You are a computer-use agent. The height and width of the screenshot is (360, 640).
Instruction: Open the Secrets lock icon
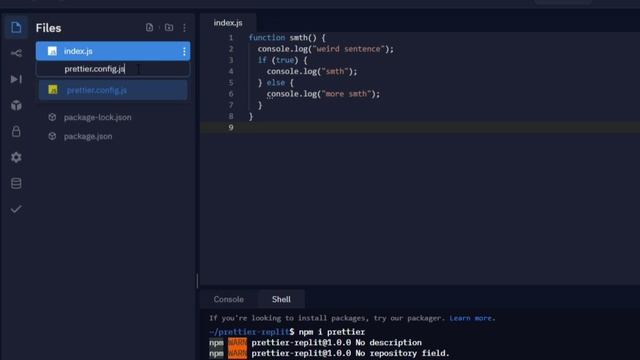16,131
